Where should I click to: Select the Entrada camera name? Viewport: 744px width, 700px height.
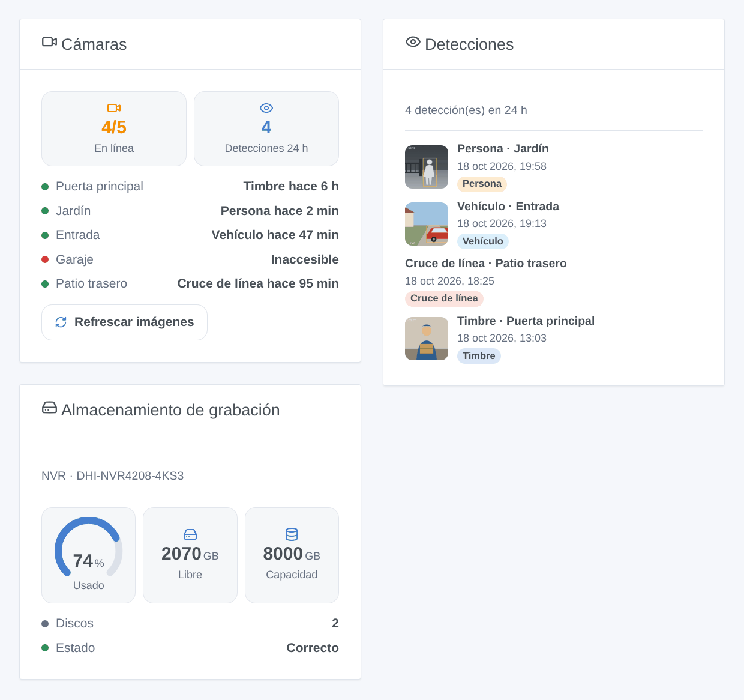(78, 235)
